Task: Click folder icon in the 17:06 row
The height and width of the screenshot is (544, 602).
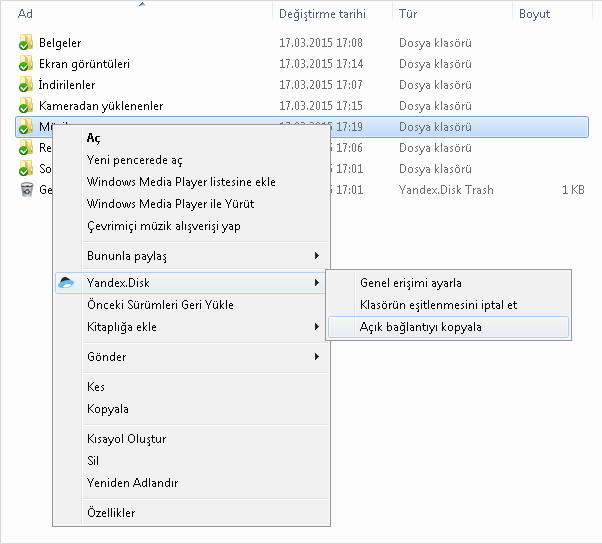Action: (26, 148)
